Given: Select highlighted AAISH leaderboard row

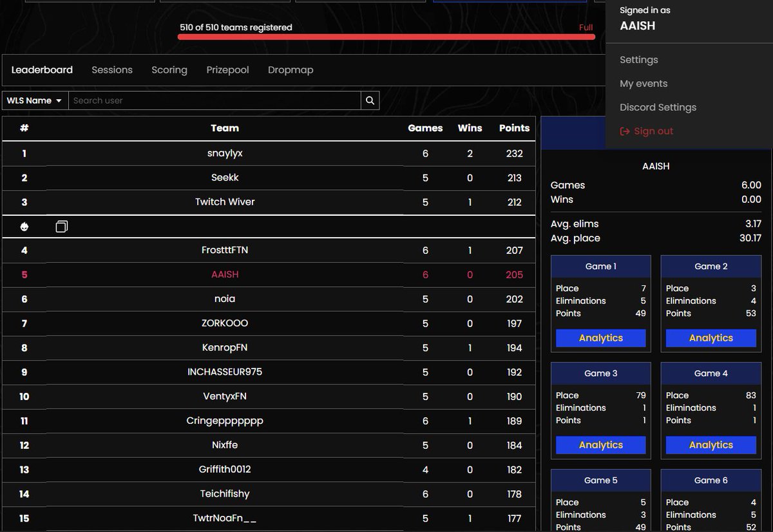Looking at the screenshot, I should [269, 275].
